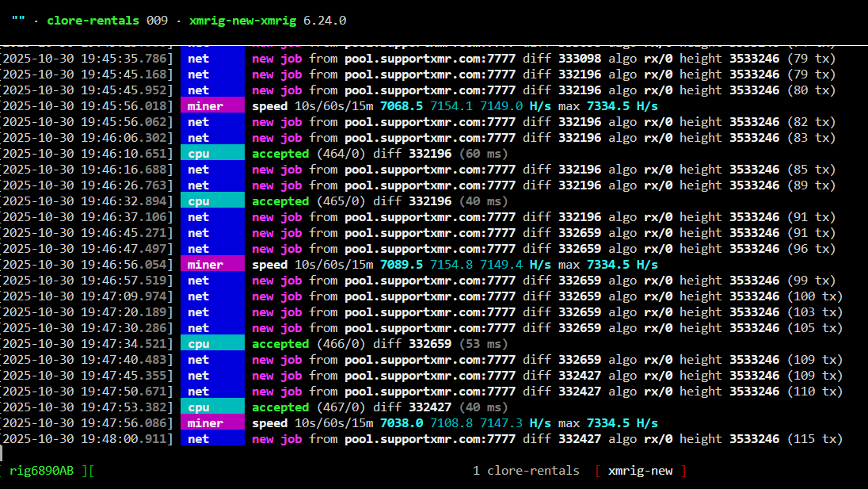Image resolution: width=868 pixels, height=489 pixels.
Task: Click the timestamp 2025-10-30 19:47:20.189
Action: pyautogui.click(x=86, y=312)
